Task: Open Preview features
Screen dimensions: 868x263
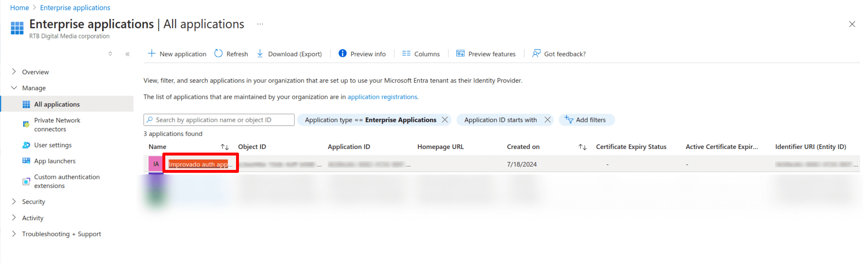Action: pyautogui.click(x=486, y=54)
